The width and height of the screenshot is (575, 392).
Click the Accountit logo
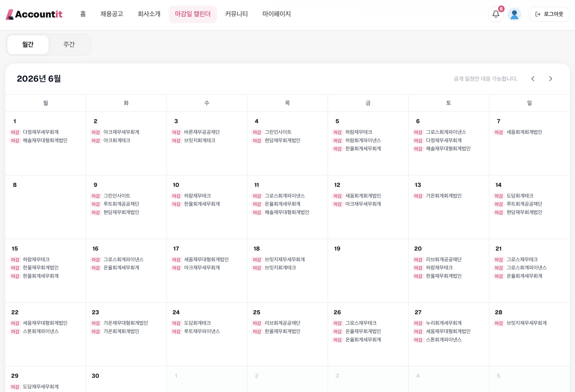(34, 14)
